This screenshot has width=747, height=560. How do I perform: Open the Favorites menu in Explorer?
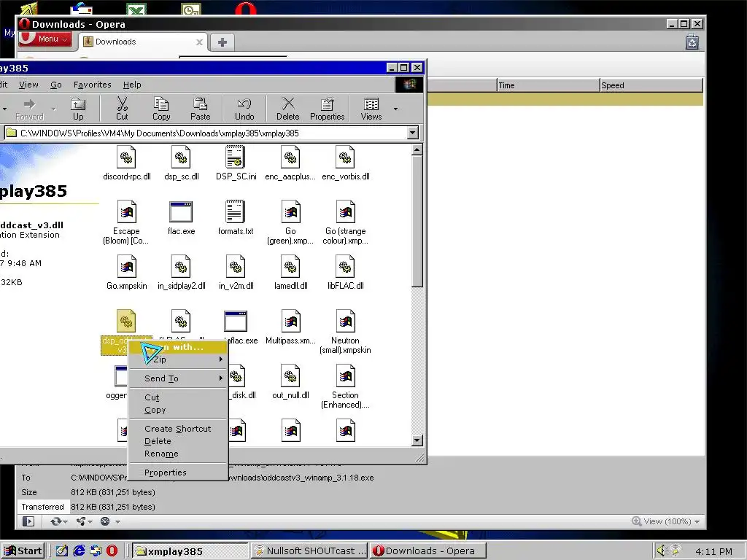pos(93,85)
